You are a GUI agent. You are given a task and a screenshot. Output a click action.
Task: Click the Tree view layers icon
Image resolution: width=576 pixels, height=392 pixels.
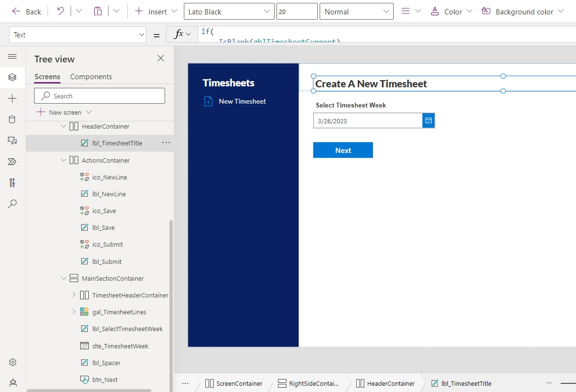12,77
